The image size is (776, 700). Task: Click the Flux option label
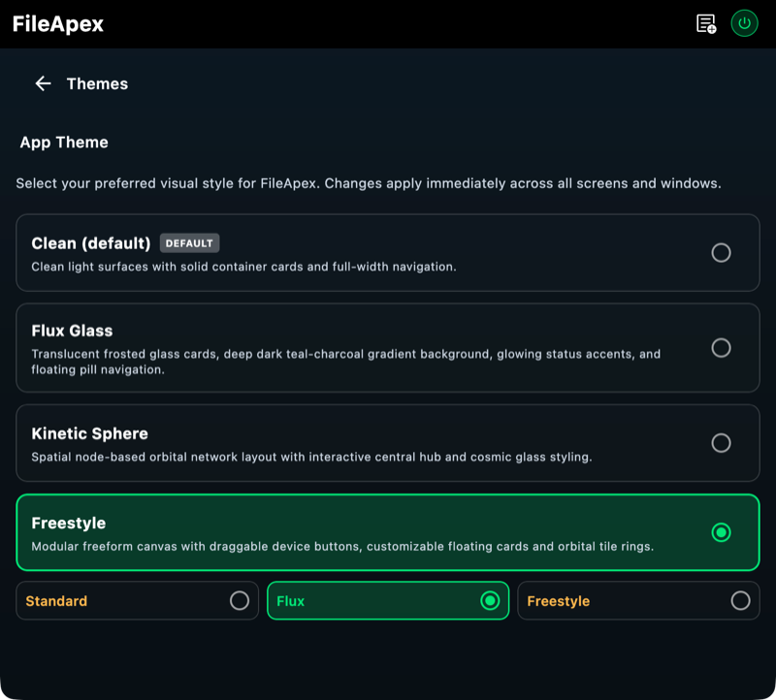290,601
